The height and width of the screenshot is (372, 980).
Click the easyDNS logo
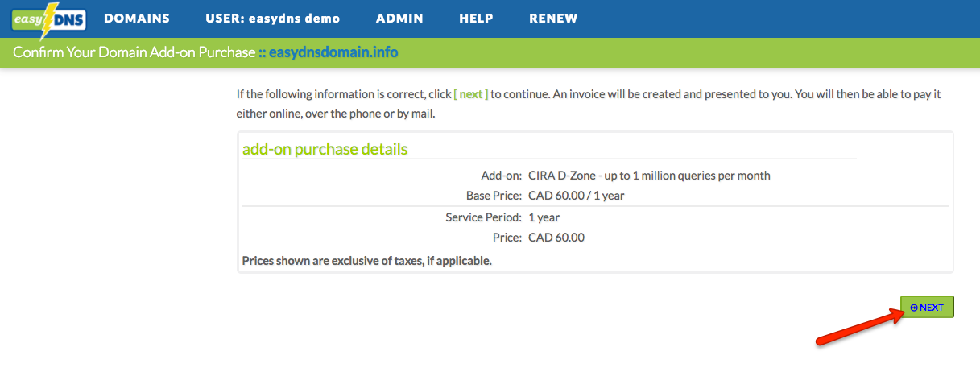click(x=49, y=19)
